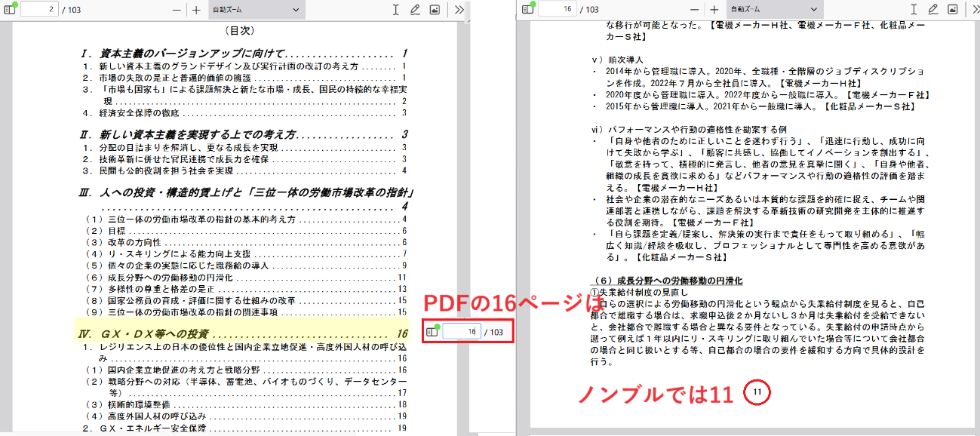The height and width of the screenshot is (436, 980).
Task: Open the more tools menu in the right window
Action: coord(976,9)
